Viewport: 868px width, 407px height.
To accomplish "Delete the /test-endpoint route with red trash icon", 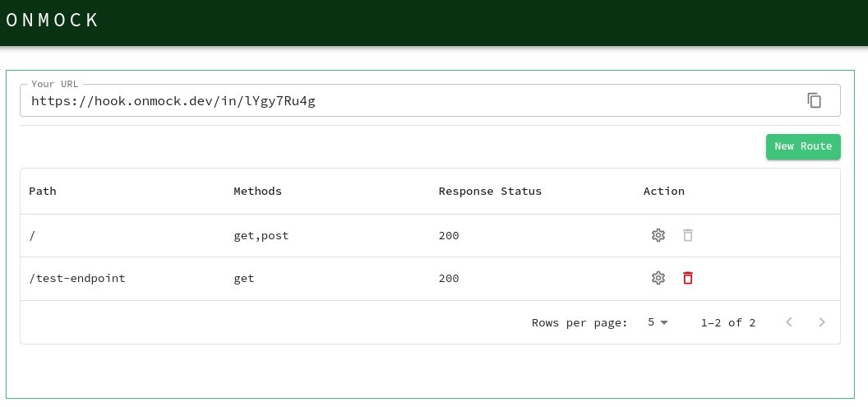I will click(x=687, y=278).
